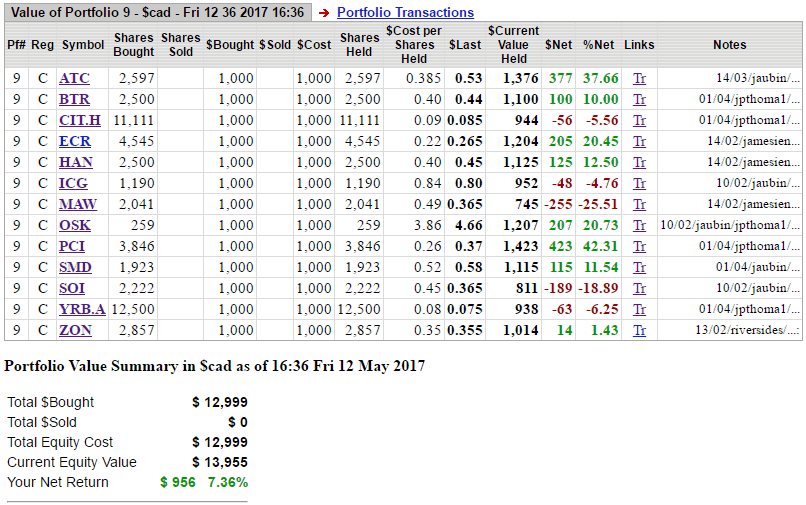Click the Tr link in the OSK row

640,225
